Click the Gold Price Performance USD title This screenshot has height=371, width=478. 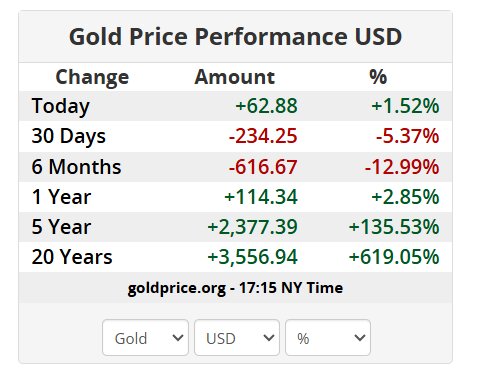235,37
